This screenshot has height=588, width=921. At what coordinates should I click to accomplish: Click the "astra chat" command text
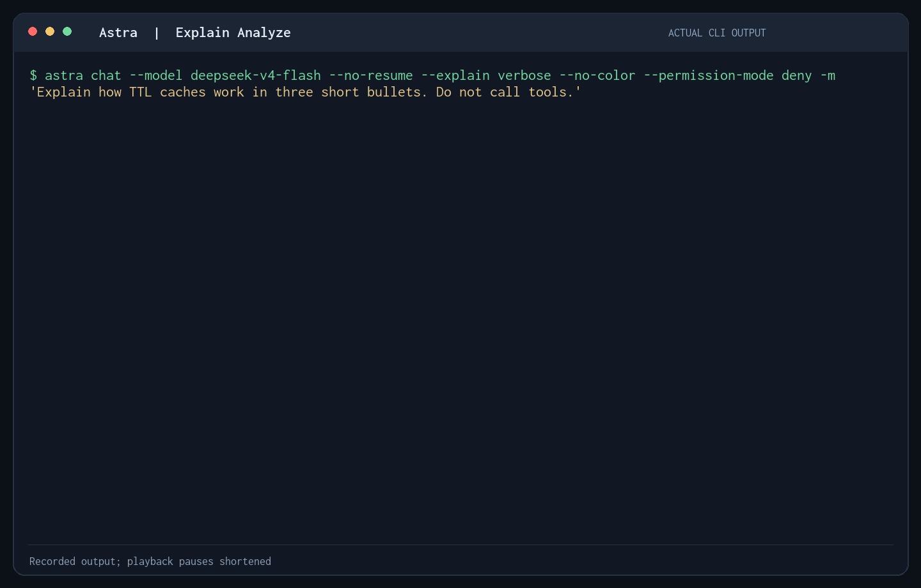click(x=83, y=75)
